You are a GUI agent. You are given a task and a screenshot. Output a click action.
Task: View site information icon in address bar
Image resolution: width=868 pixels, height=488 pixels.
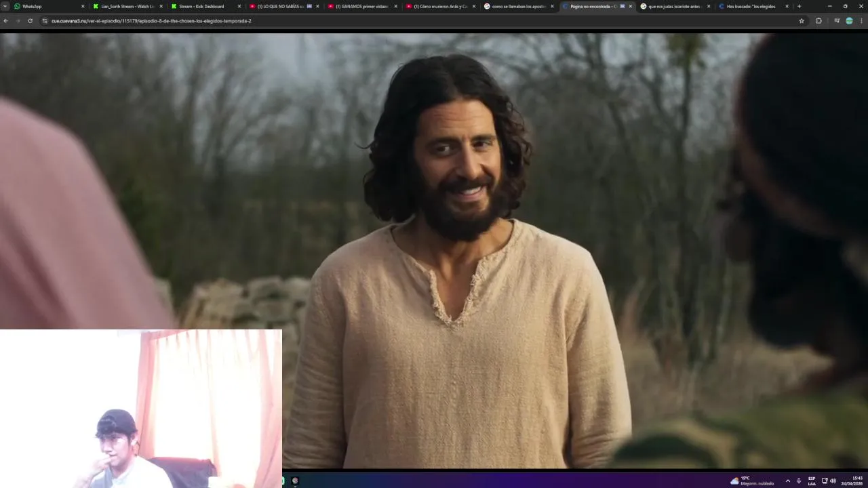coord(45,20)
